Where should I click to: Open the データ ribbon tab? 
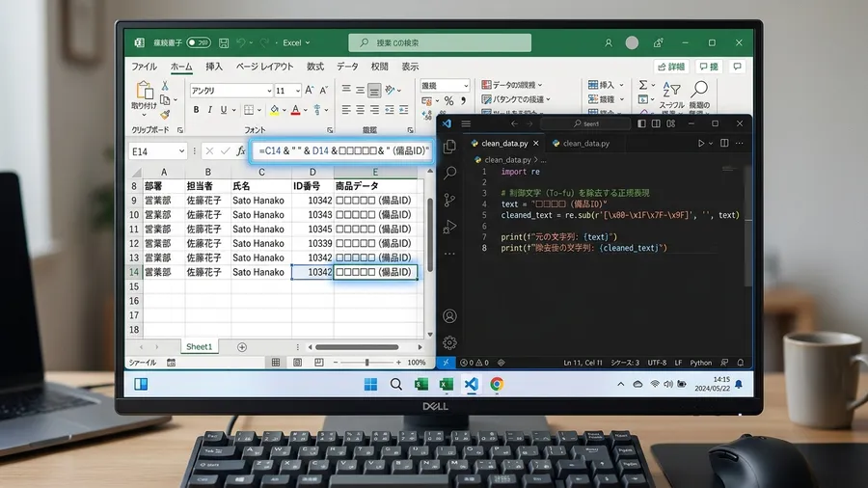click(347, 67)
